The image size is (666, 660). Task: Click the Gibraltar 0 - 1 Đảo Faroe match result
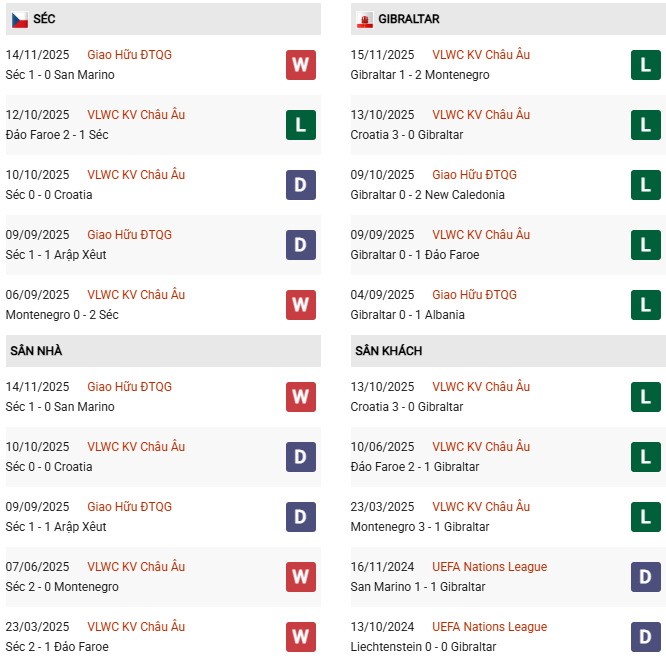[415, 255]
